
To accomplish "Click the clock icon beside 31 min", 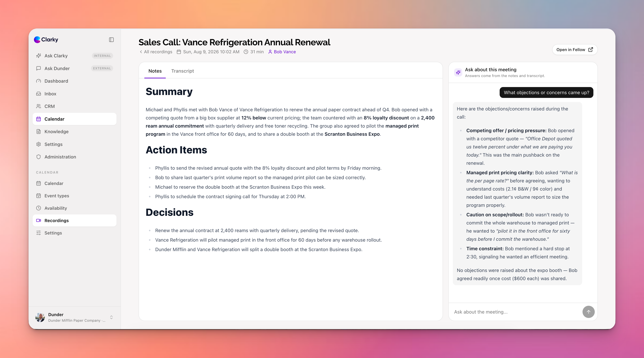I will (246, 52).
